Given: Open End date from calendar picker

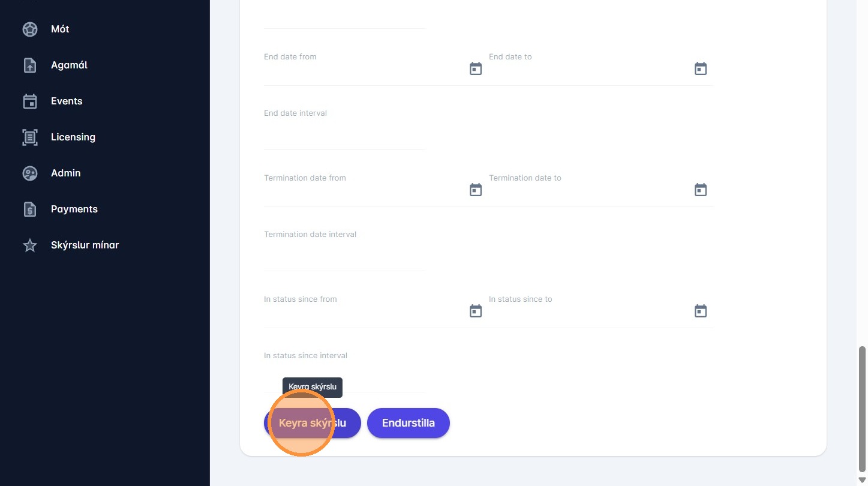Looking at the screenshot, I should point(476,69).
